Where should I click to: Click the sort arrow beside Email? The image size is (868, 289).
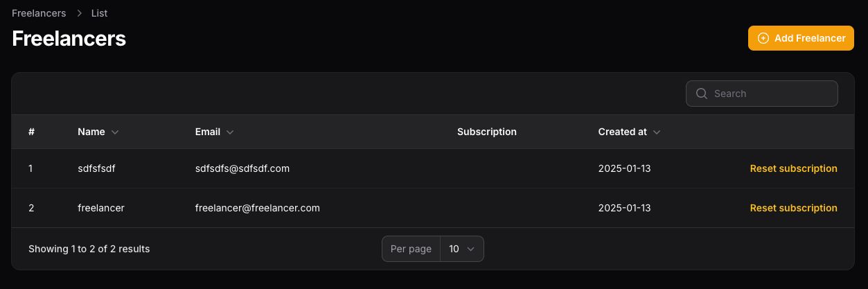(230, 132)
